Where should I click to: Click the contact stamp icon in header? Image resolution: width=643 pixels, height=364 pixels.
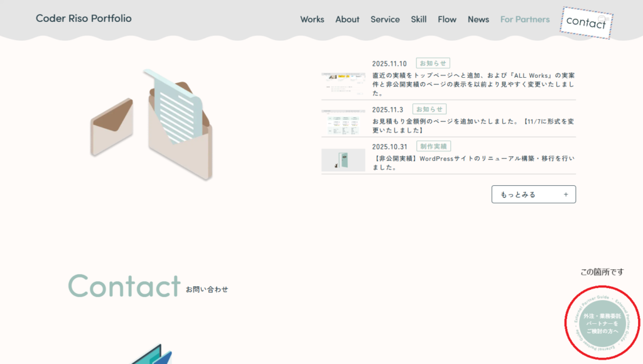tap(586, 22)
